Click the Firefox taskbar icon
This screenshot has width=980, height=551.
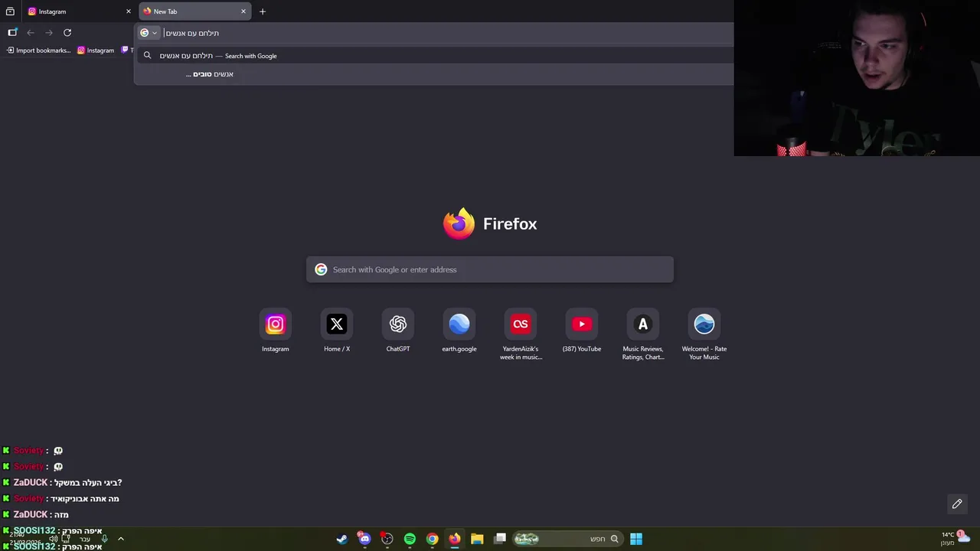455,539
